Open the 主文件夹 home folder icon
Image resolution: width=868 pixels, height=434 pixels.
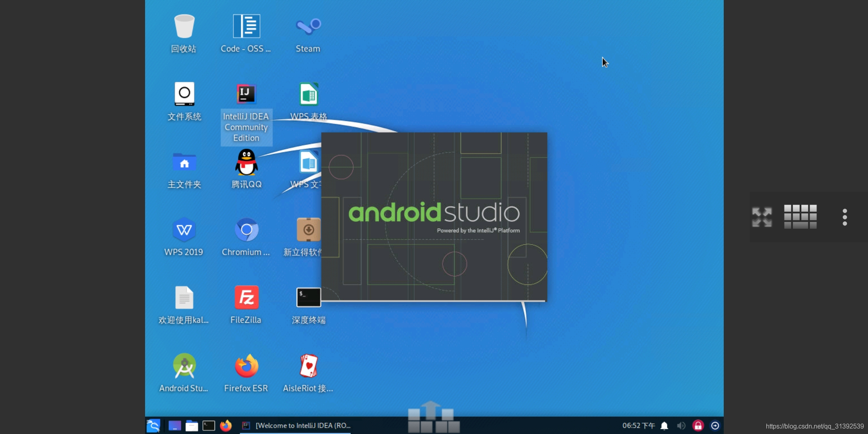184,162
